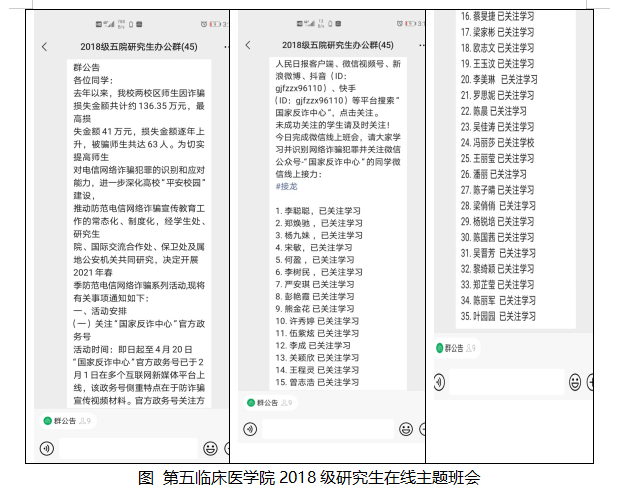Select entry 19. 王玉汶 已关注学习

point(497,64)
